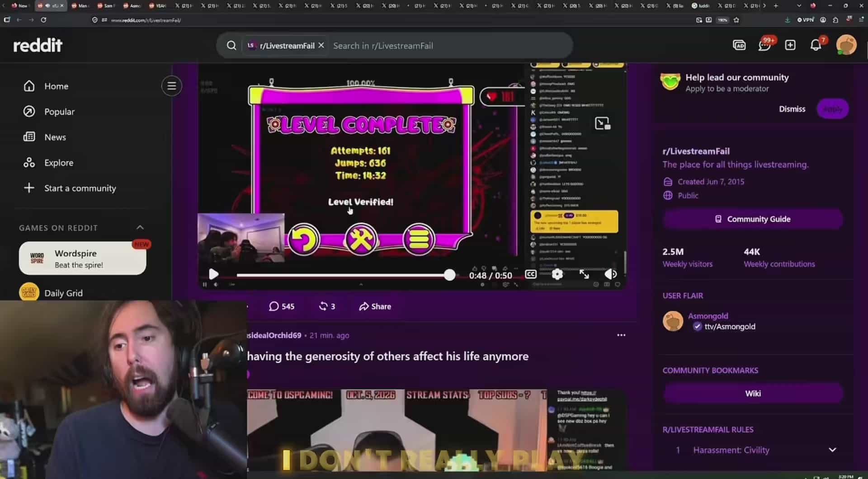View the 3 crossposts button

click(x=327, y=306)
